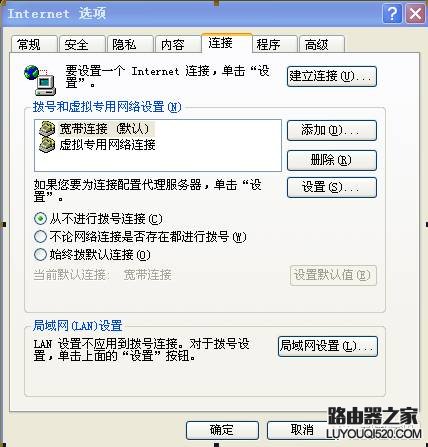Open the 高级 tab
The image size is (428, 447).
pyautogui.click(x=321, y=44)
